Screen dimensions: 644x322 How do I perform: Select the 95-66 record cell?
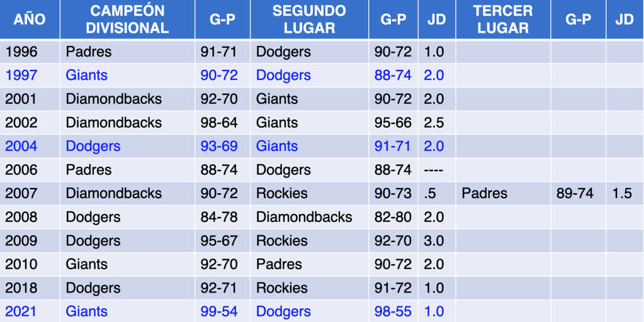tap(393, 123)
